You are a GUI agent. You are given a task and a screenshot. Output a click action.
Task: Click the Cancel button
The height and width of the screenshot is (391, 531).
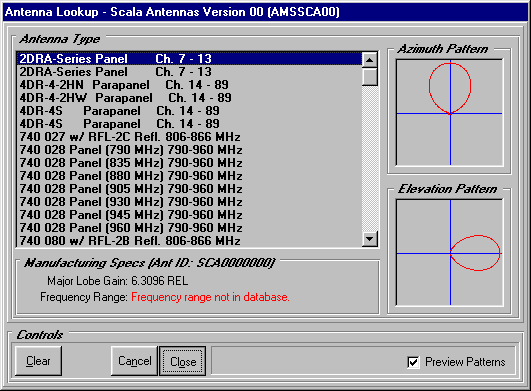(x=134, y=361)
